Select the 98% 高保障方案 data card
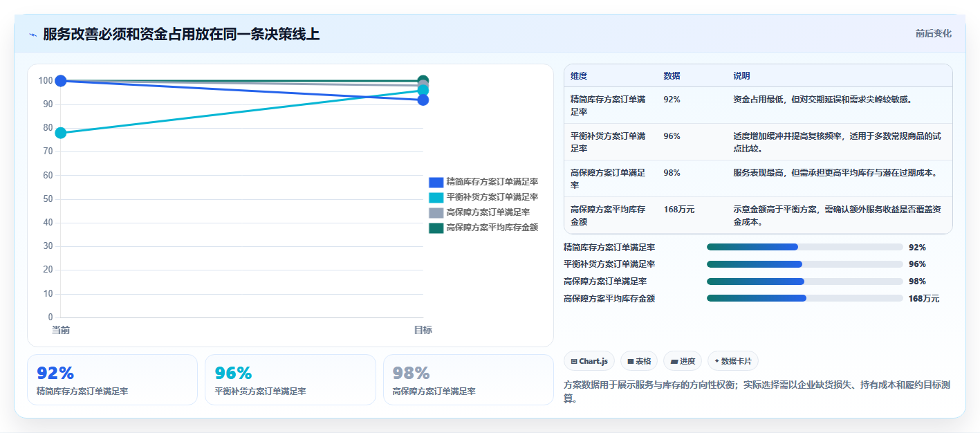Screen dimensions: 980x433 pyautogui.click(x=468, y=380)
